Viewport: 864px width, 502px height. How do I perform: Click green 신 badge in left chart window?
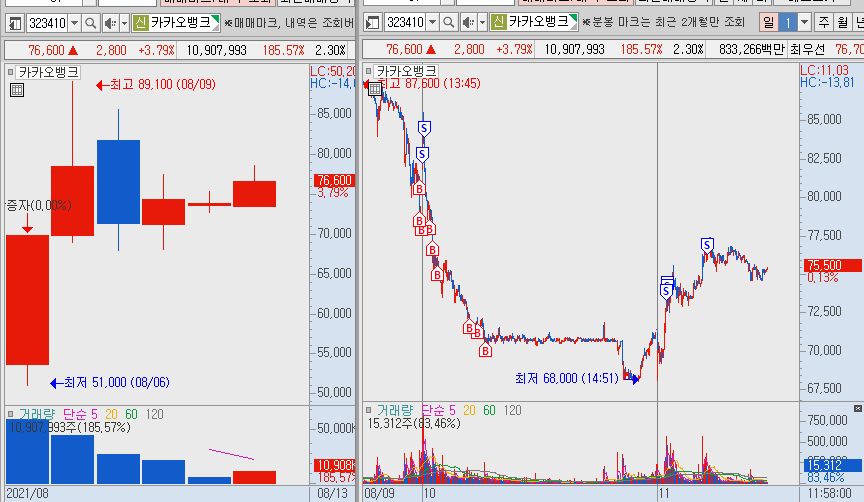coord(141,23)
